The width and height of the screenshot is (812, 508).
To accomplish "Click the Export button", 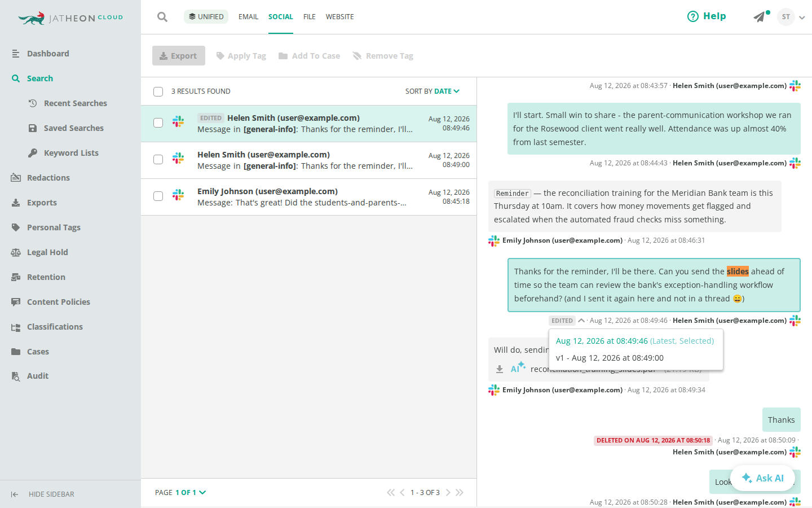I will pyautogui.click(x=179, y=56).
